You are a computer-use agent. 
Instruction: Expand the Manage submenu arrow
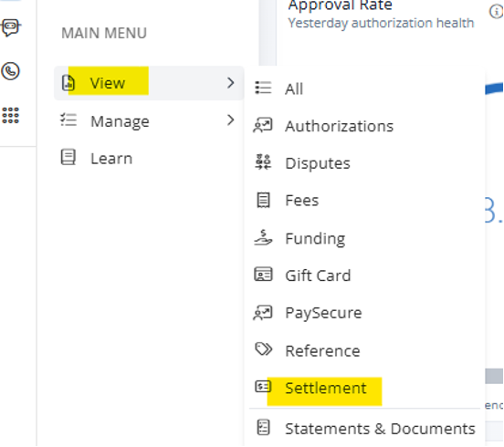pos(230,120)
